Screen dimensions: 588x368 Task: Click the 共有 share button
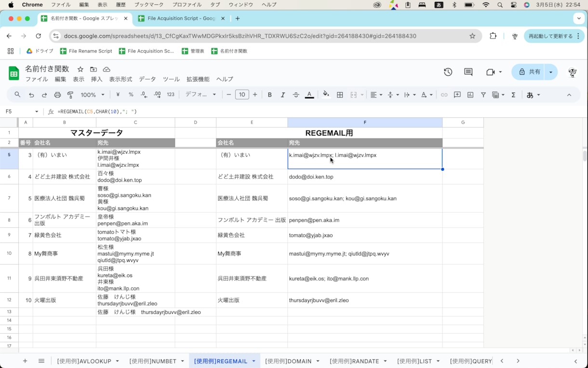point(529,72)
